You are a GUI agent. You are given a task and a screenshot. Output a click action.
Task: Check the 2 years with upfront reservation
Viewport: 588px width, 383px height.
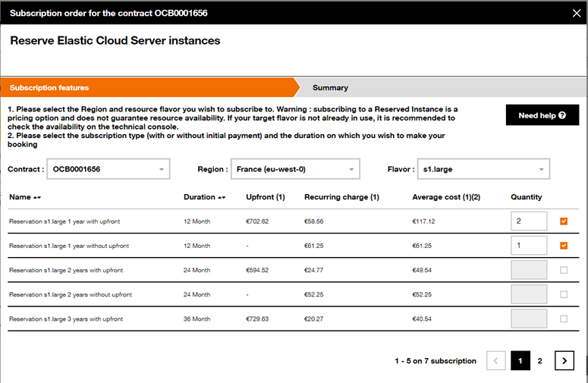tap(564, 270)
